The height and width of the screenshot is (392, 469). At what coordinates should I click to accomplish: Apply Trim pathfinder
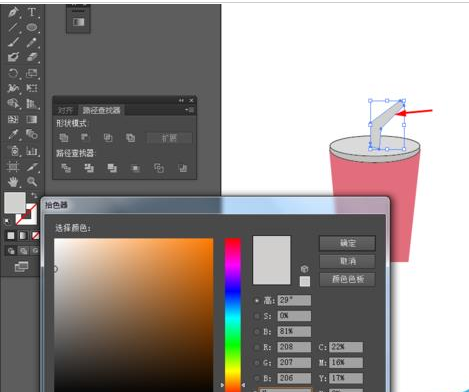click(x=89, y=168)
